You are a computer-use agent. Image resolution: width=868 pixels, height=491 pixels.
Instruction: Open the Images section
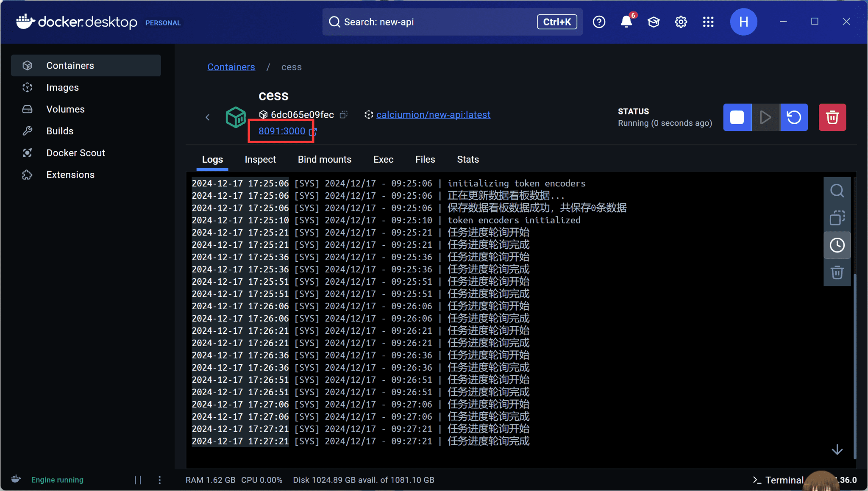pyautogui.click(x=62, y=87)
